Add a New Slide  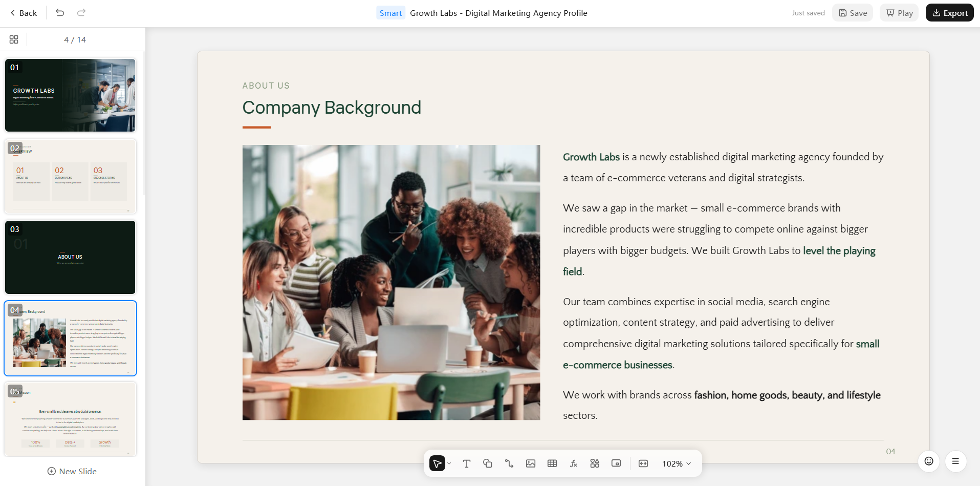coord(72,471)
